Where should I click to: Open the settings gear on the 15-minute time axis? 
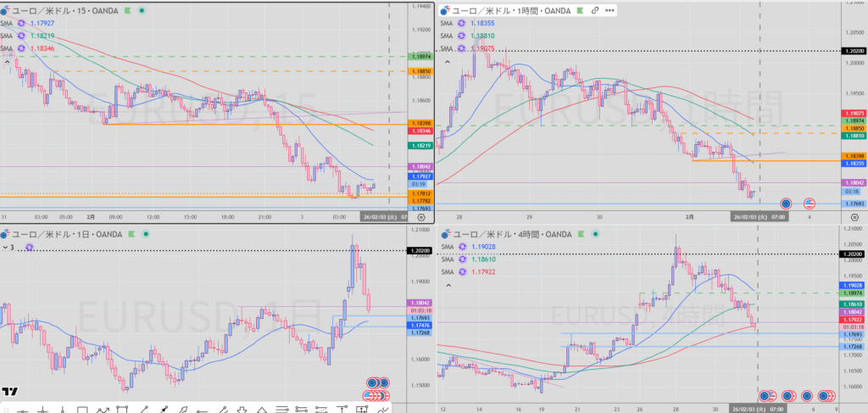[x=420, y=217]
